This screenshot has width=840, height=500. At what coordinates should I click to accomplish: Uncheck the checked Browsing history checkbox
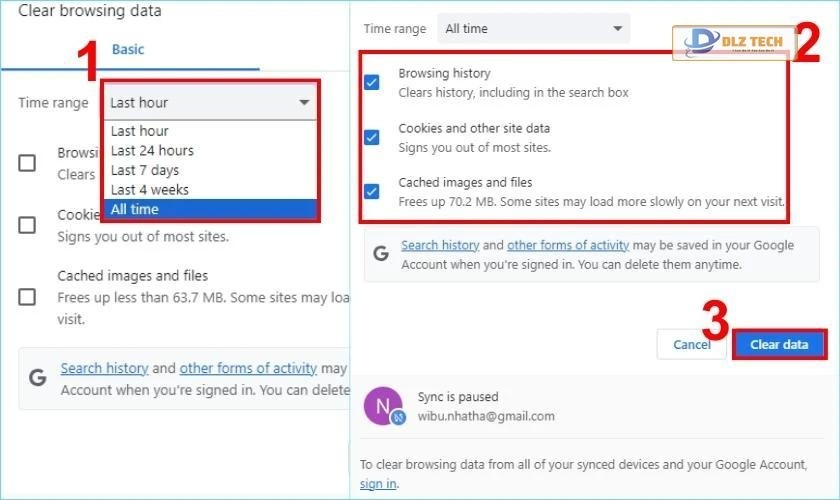372,83
